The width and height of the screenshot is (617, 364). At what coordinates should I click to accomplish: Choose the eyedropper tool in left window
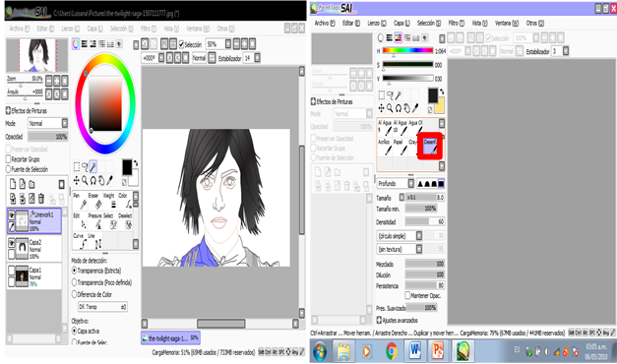pos(110,181)
